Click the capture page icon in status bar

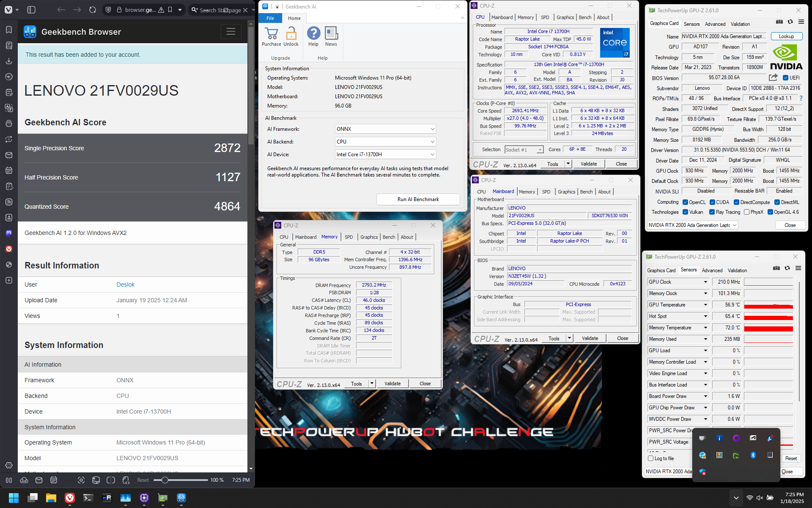pos(81,480)
